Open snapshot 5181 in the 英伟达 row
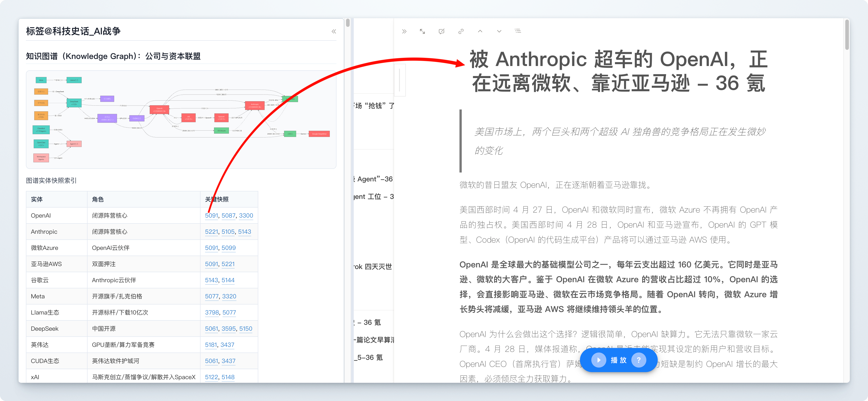Image resolution: width=868 pixels, height=401 pixels. click(211, 345)
